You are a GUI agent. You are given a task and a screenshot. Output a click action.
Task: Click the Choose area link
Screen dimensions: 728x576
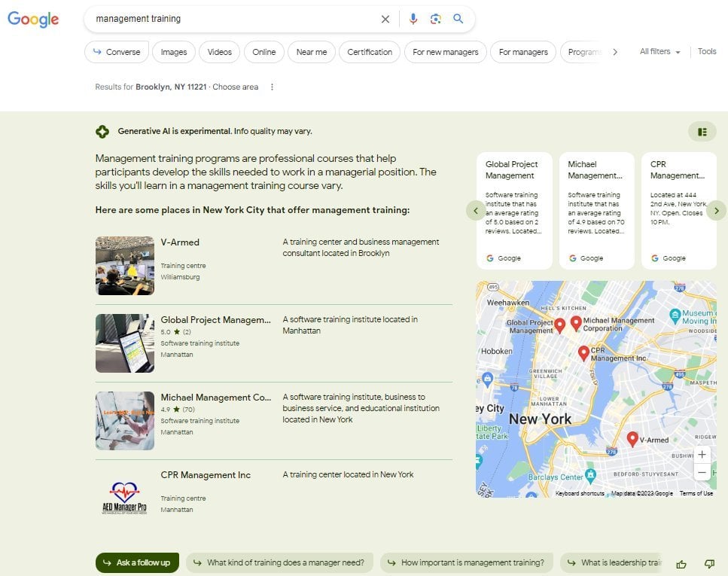pyautogui.click(x=236, y=87)
